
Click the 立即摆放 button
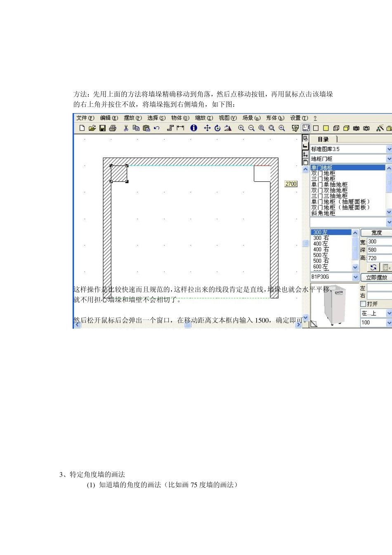click(x=376, y=277)
